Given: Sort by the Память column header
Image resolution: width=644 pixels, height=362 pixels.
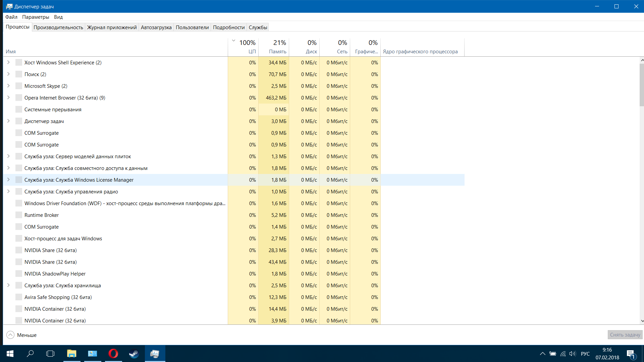Looking at the screenshot, I should 274,47.
